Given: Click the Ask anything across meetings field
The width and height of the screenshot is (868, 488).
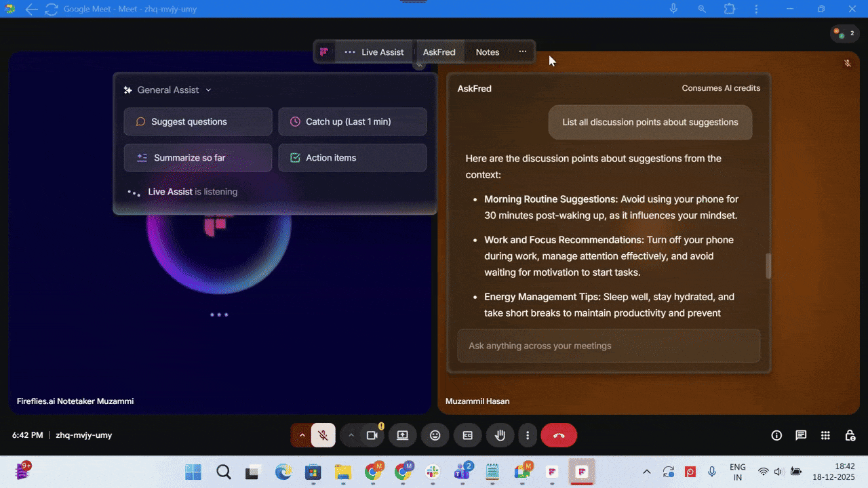Looking at the screenshot, I should (x=608, y=346).
